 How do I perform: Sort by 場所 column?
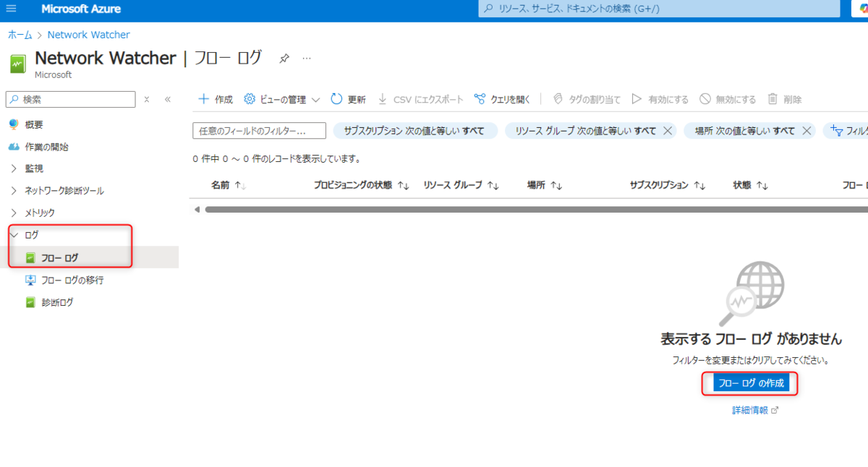[x=545, y=185]
